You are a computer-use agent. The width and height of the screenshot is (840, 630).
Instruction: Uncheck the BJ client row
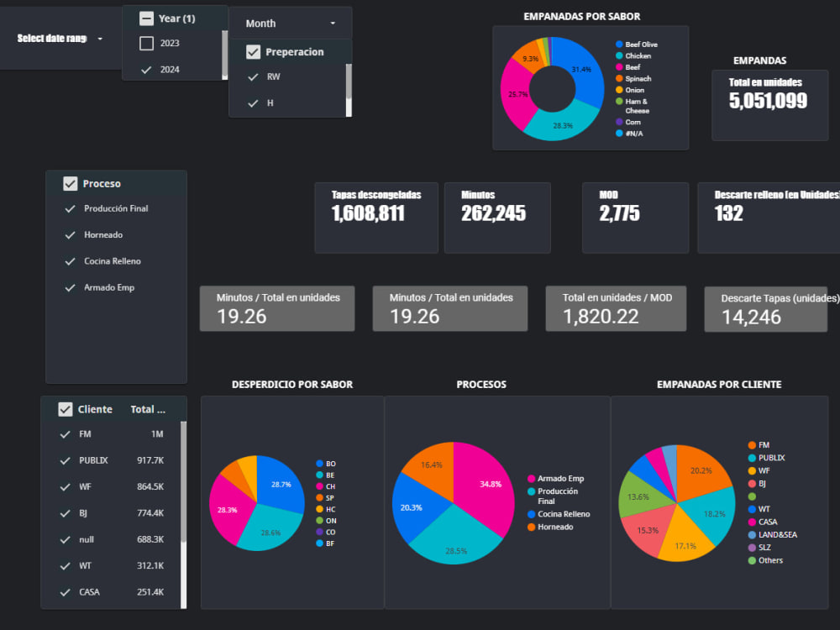tap(65, 513)
